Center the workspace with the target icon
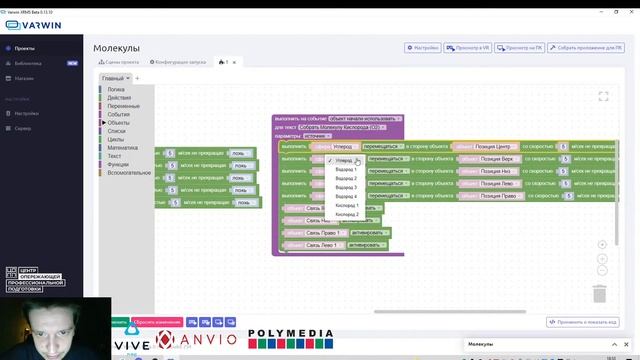 (602, 244)
